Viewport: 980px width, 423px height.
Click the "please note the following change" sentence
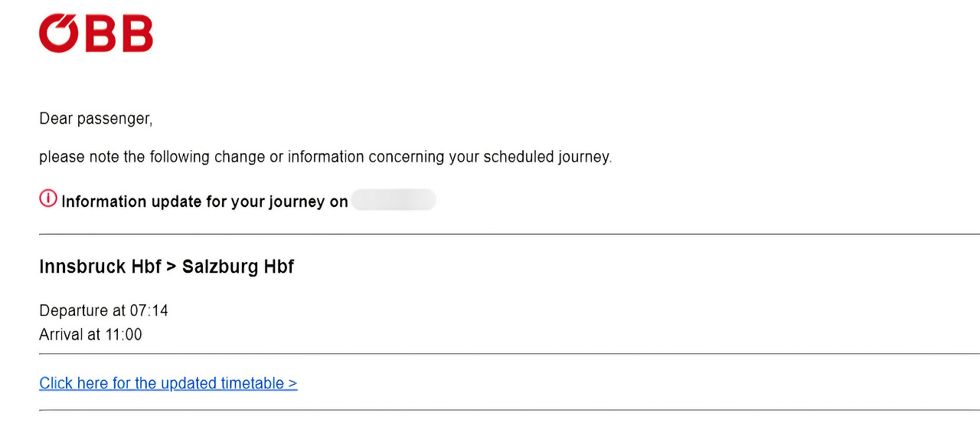pos(325,157)
